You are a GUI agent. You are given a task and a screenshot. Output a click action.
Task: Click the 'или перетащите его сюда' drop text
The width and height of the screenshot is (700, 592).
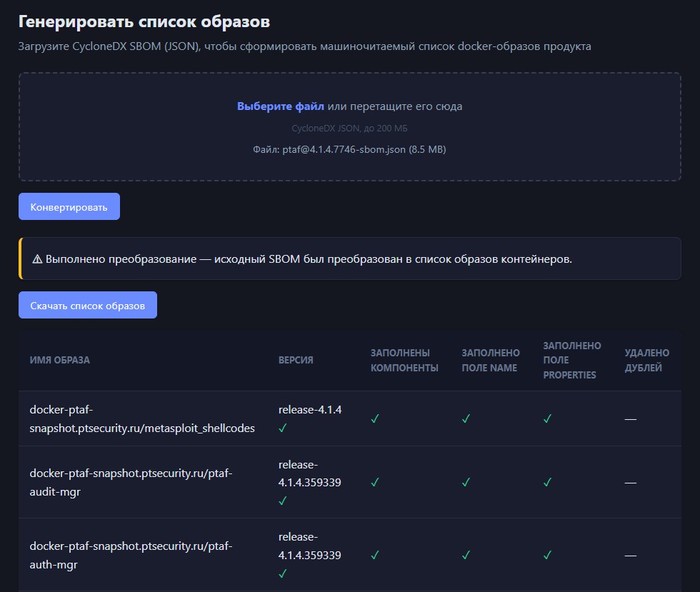pos(395,106)
